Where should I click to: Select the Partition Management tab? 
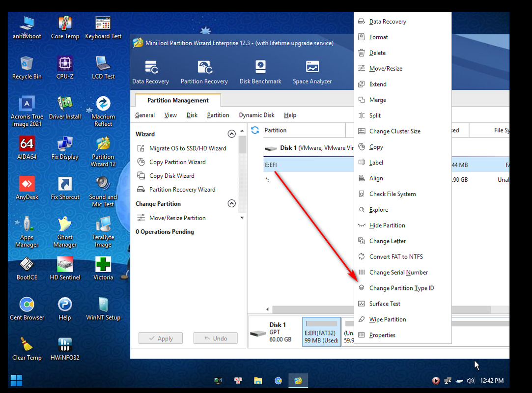pyautogui.click(x=178, y=100)
